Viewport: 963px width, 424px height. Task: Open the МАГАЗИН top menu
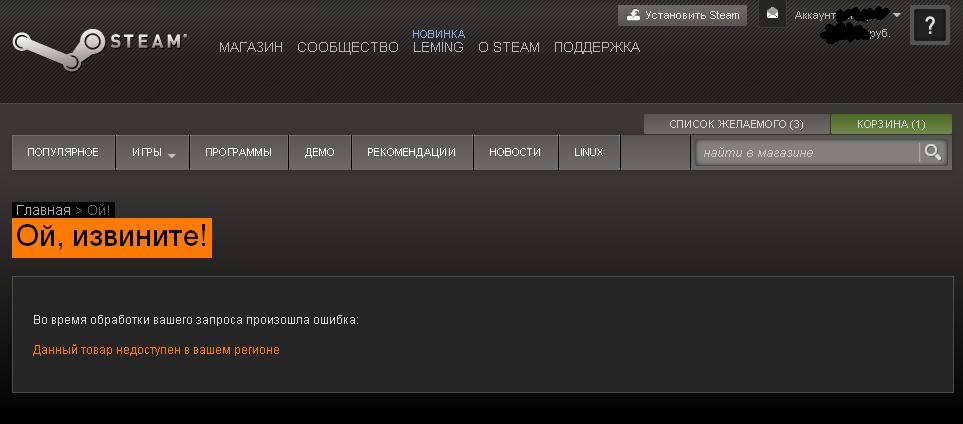(x=251, y=47)
